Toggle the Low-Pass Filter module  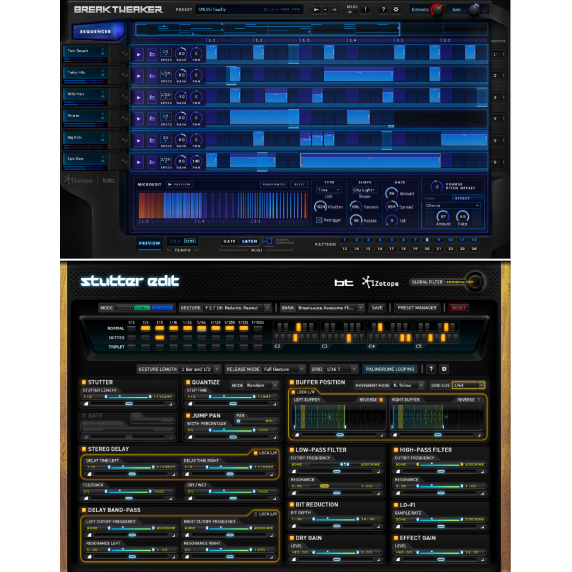pyautogui.click(x=292, y=450)
